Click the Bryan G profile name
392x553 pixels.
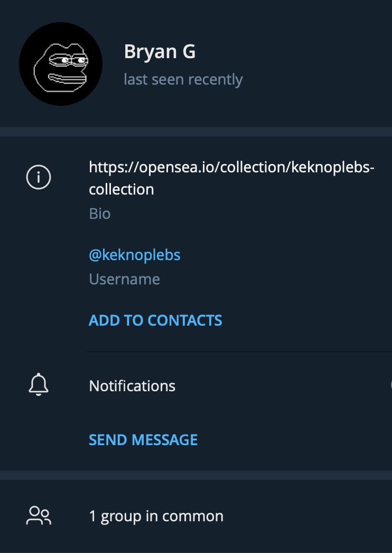160,51
